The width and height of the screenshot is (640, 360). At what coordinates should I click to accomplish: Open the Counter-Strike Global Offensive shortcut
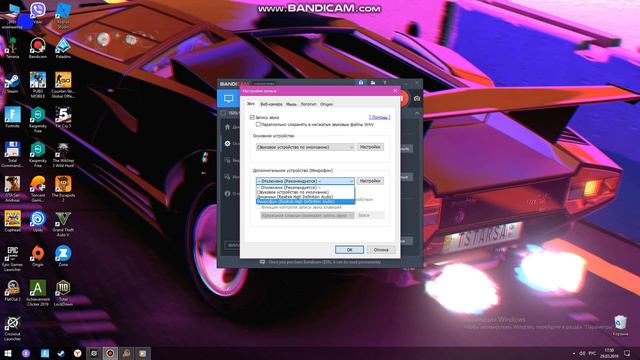(x=63, y=84)
